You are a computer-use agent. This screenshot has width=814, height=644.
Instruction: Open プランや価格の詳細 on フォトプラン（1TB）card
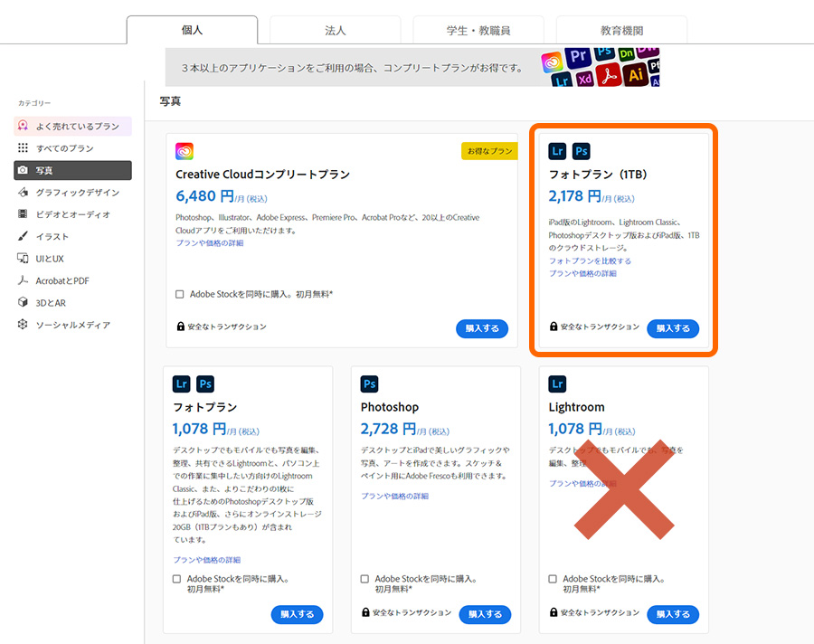click(582, 273)
